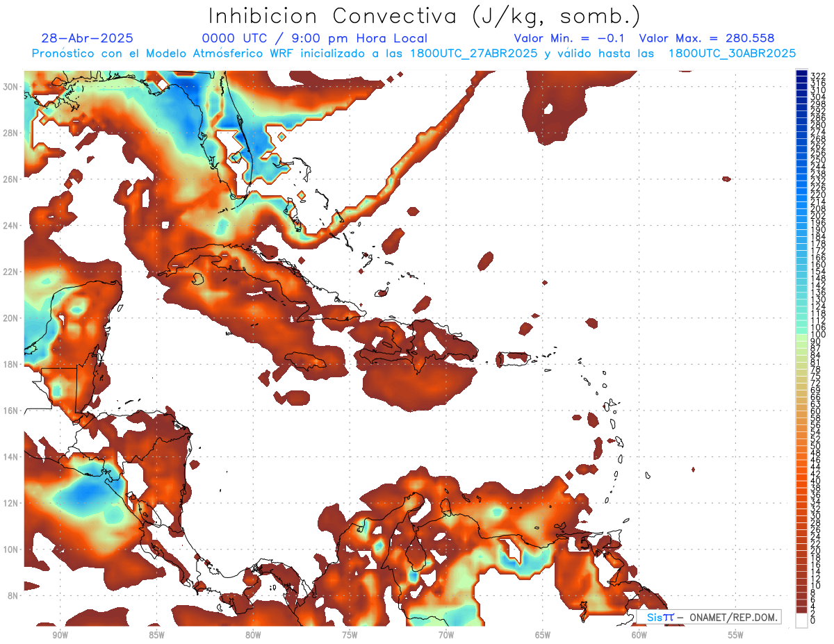Click the dark navy top swatch of colorbar
The height and width of the screenshot is (644, 834).
(802, 72)
